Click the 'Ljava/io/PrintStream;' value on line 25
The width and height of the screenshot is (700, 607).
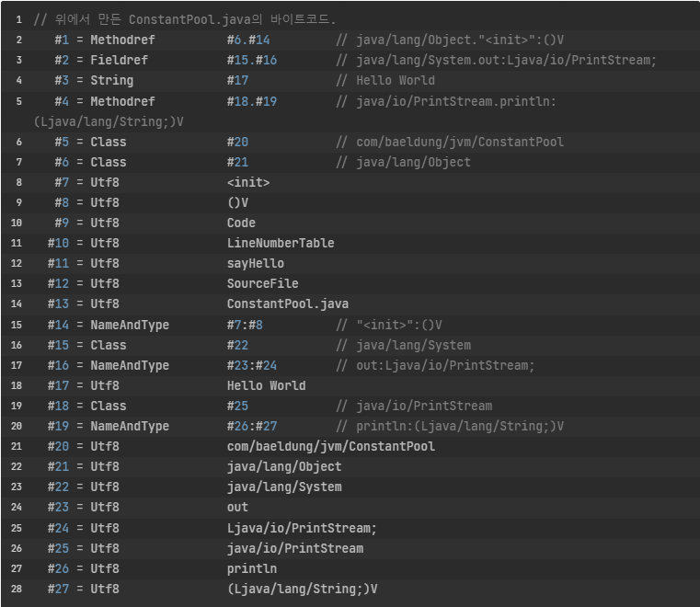(302, 529)
